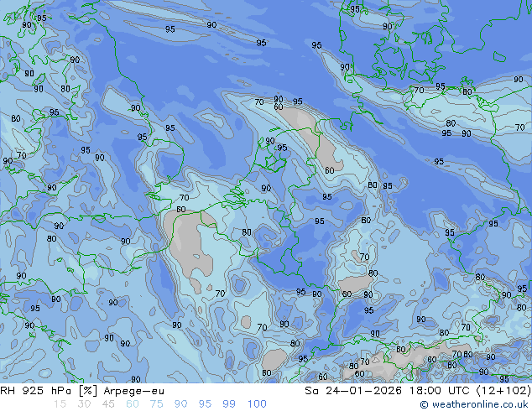The image size is (532, 411).
Task: Click the 95 entry in the bottom legend
Action: 205,404
